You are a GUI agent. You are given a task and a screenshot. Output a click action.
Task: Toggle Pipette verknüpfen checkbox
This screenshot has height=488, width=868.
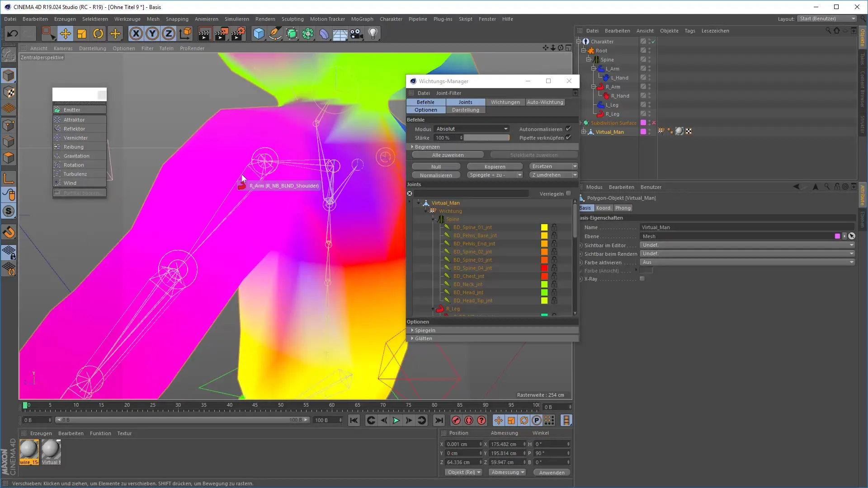[568, 137]
